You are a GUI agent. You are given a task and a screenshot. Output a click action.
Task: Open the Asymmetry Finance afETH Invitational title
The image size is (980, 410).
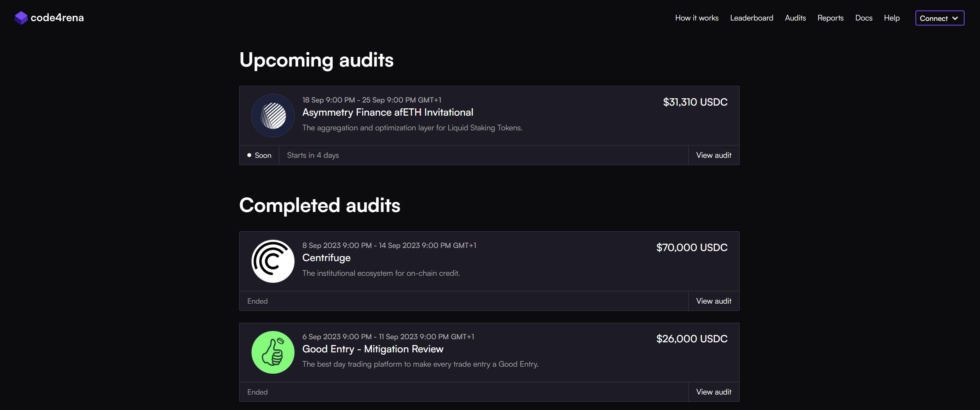(388, 113)
